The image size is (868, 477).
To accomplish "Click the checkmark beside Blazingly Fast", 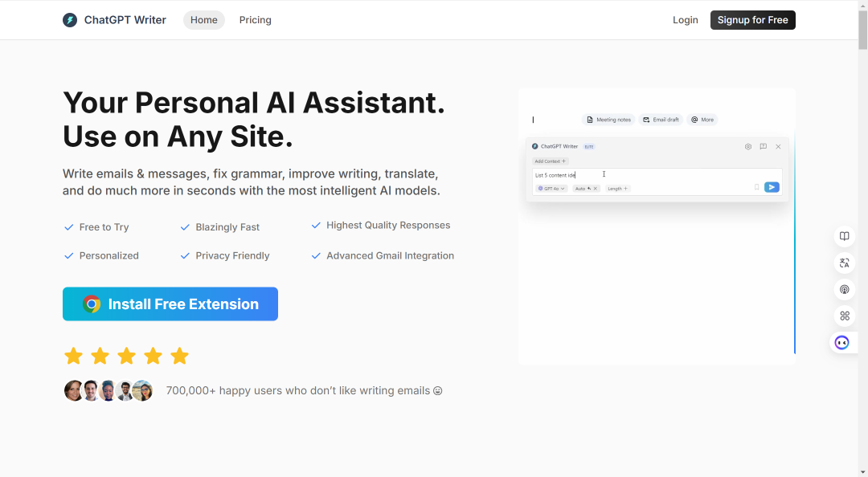I will coord(185,227).
